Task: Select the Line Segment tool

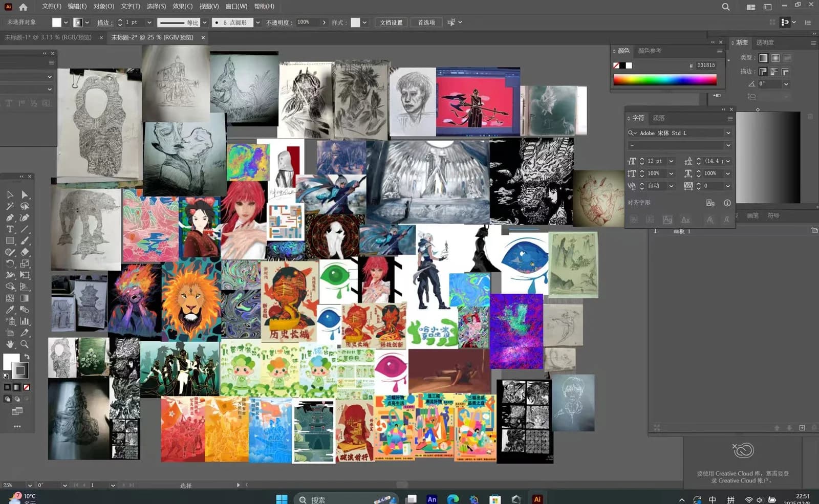Action: [25, 229]
